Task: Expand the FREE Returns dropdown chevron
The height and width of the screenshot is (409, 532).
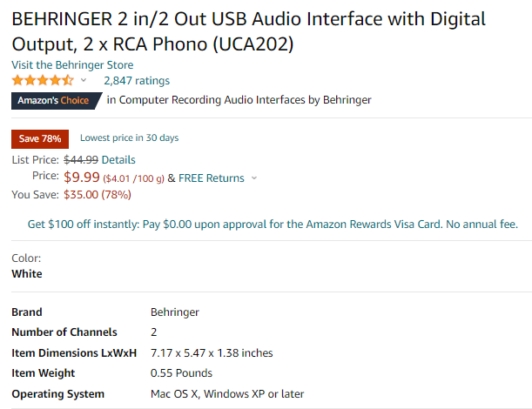Action: (254, 178)
